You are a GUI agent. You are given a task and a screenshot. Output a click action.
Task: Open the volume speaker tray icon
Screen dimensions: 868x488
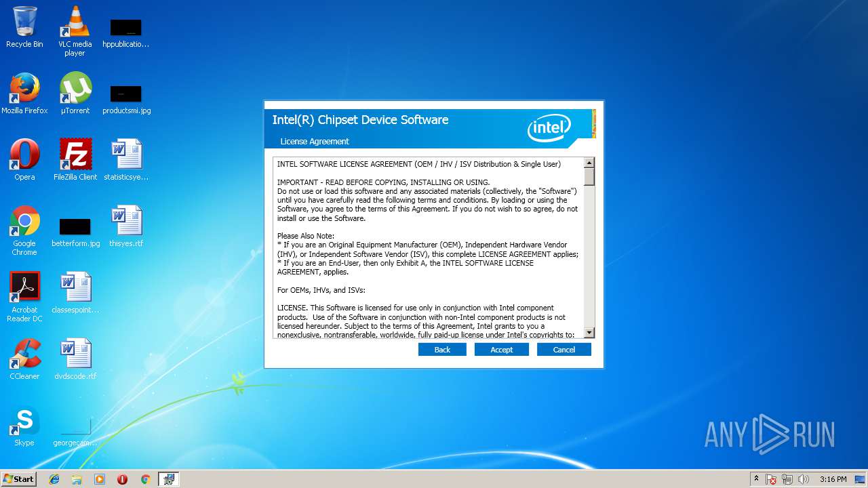point(804,480)
